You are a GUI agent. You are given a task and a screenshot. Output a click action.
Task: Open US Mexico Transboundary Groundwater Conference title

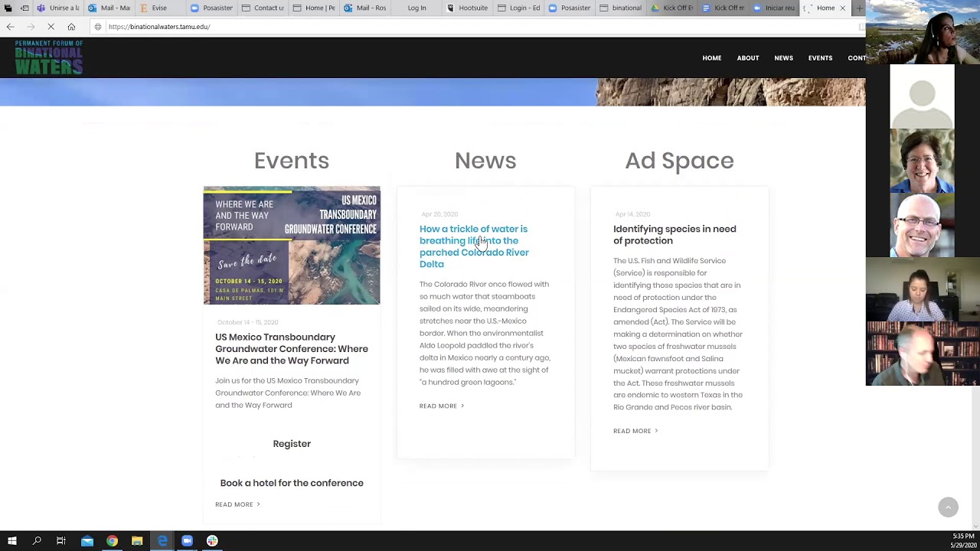(292, 349)
